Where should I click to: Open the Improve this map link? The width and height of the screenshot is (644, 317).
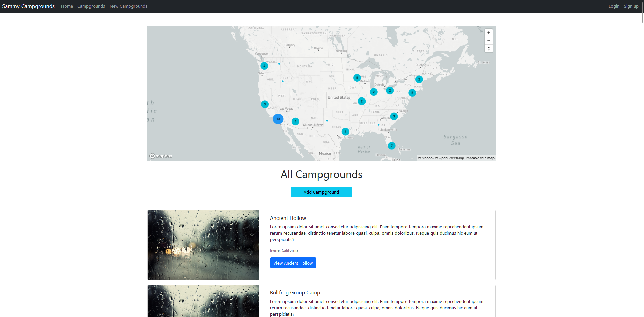(x=480, y=158)
